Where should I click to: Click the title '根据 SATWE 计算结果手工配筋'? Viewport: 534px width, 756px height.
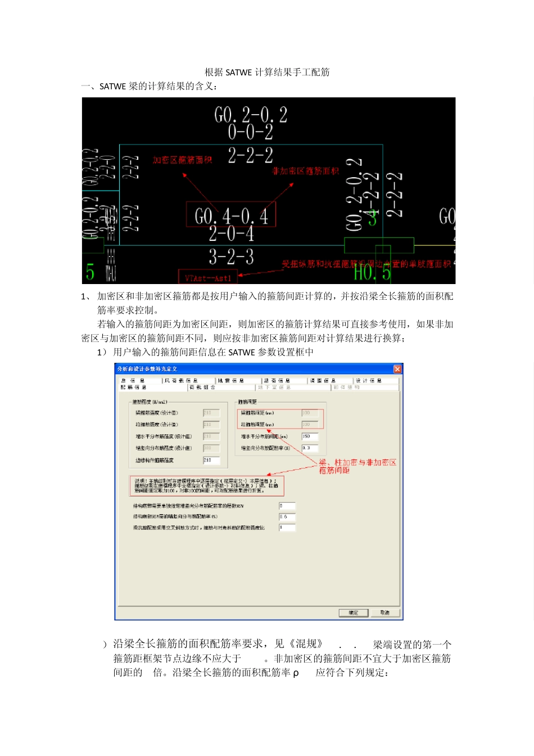coord(267,72)
